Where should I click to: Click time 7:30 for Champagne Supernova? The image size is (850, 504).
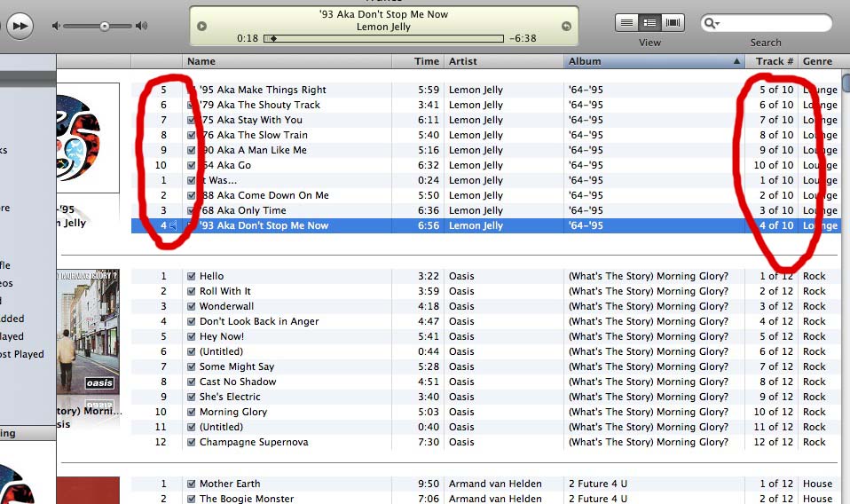click(429, 442)
